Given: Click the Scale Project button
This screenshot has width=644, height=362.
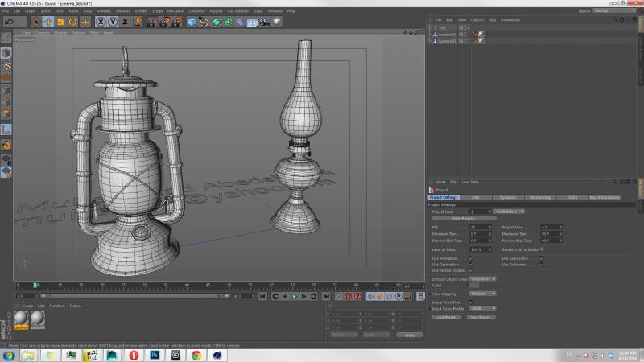Looking at the screenshot, I should point(464,218).
